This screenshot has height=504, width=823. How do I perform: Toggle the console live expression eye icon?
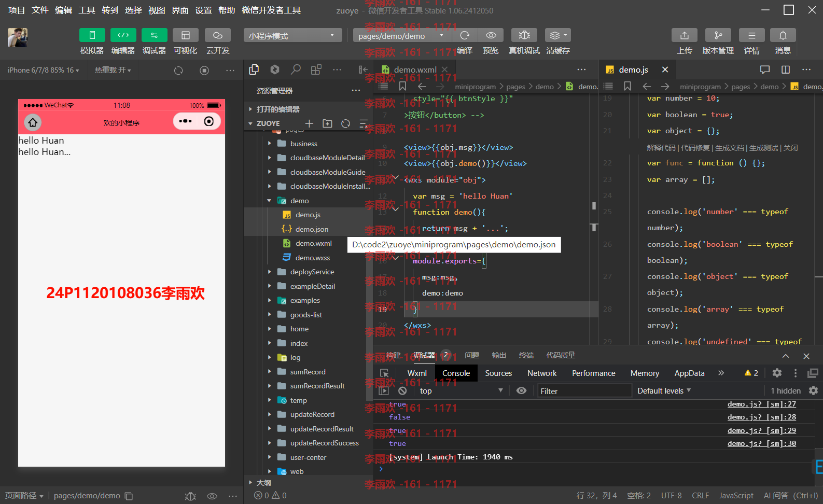click(521, 391)
